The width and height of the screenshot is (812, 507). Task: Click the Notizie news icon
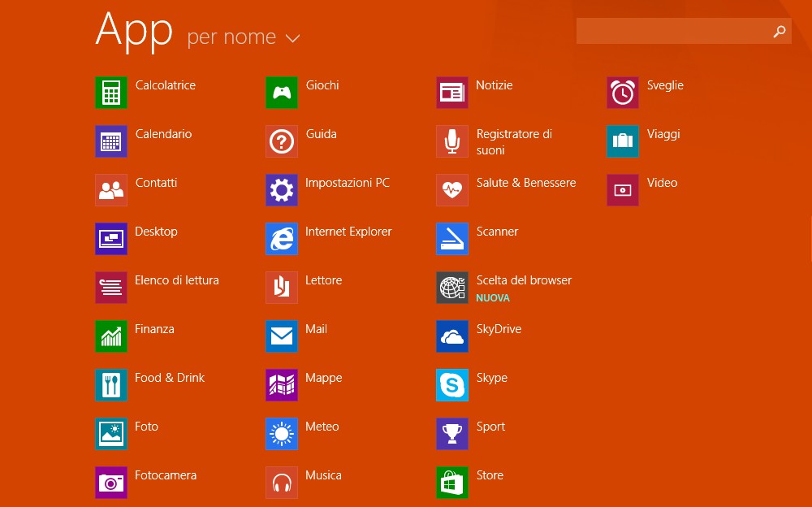coord(452,93)
